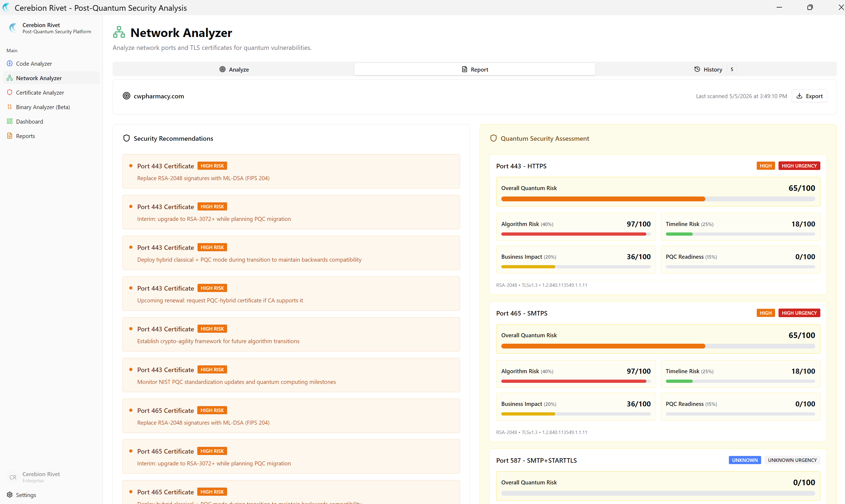Select 'Replace RSA-2048 signatures' Port 443 recommendation
This screenshot has height=504, width=845.
point(291,172)
